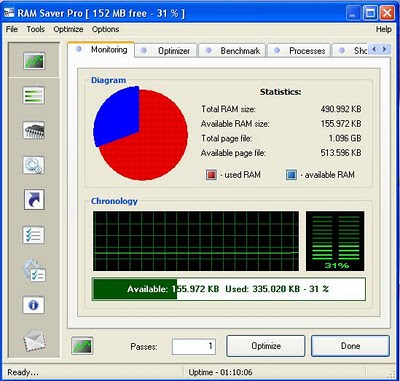The height and width of the screenshot is (381, 400).
Task: Switch to the Optimizer tab
Action: pos(166,51)
